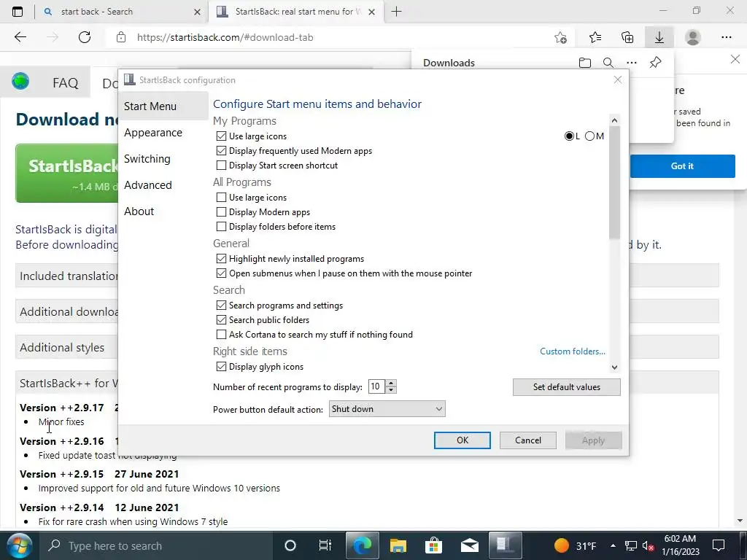
Task: Open the Edge profile avatar
Action: (693, 37)
